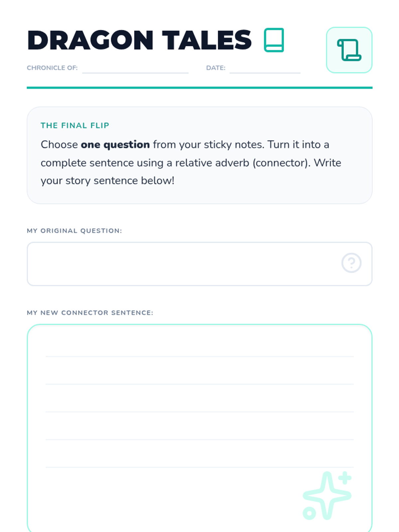Screen dimensions: 399x532
Task: Click the first writing line
Action: pos(199,356)
